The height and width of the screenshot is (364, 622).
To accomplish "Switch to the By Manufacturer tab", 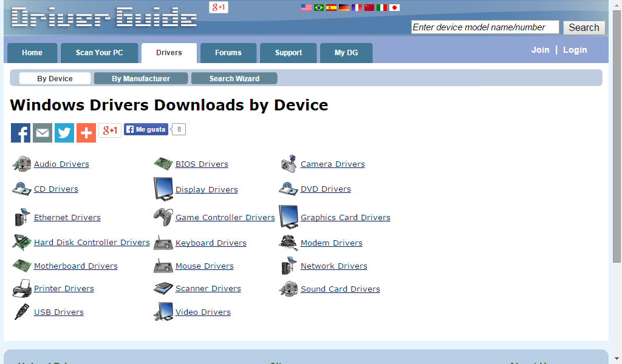I will tap(141, 78).
